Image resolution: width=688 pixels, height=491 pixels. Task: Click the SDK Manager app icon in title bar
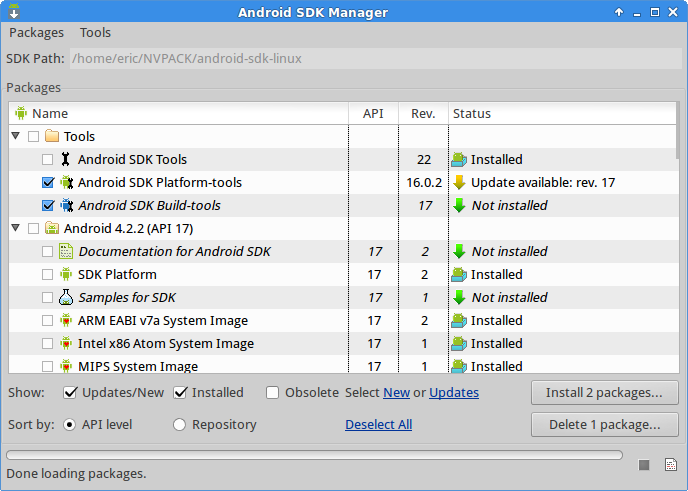(x=14, y=11)
